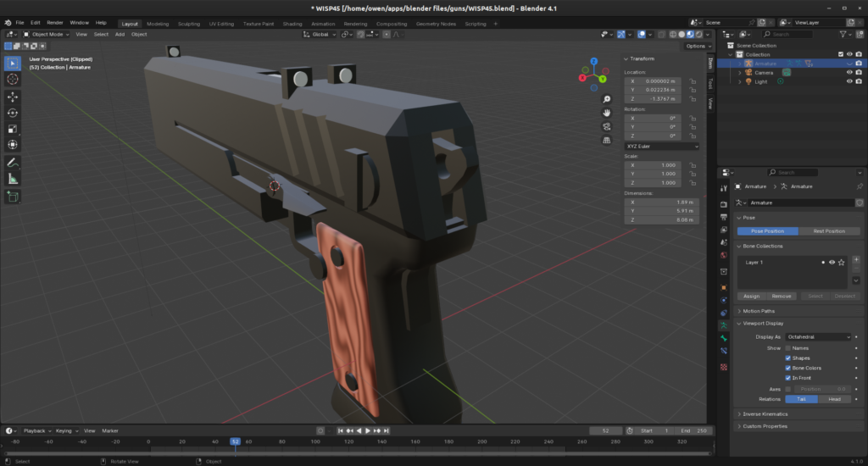Open the Display As Octahedral dropdown
Image resolution: width=868 pixels, height=466 pixels.
click(x=818, y=336)
